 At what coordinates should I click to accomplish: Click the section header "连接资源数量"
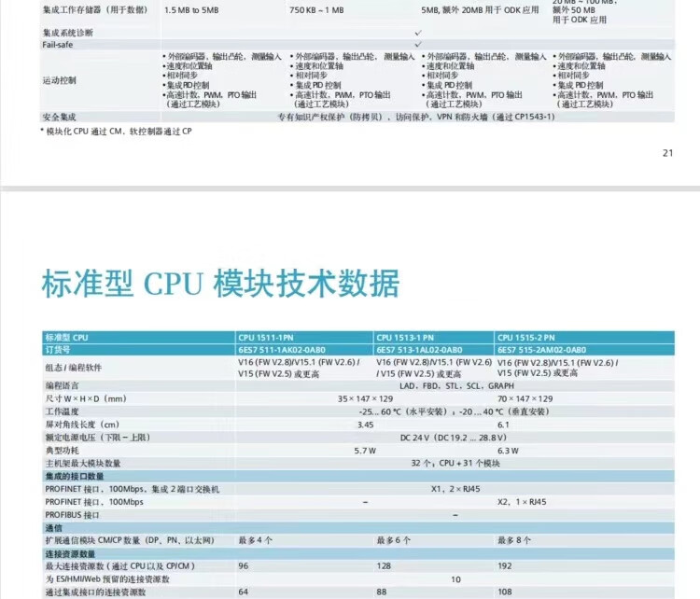(x=71, y=554)
